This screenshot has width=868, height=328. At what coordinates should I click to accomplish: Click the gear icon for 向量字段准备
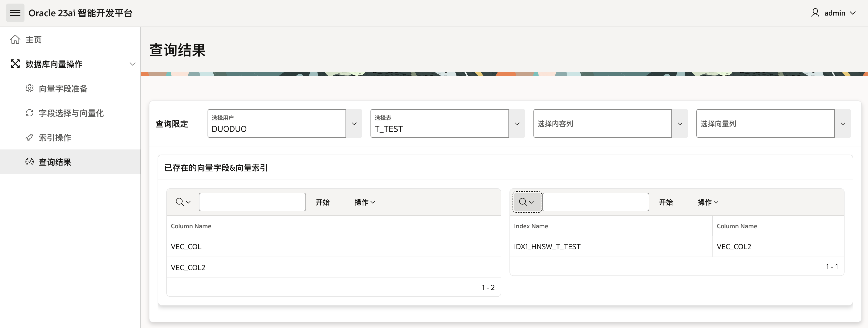(x=30, y=88)
